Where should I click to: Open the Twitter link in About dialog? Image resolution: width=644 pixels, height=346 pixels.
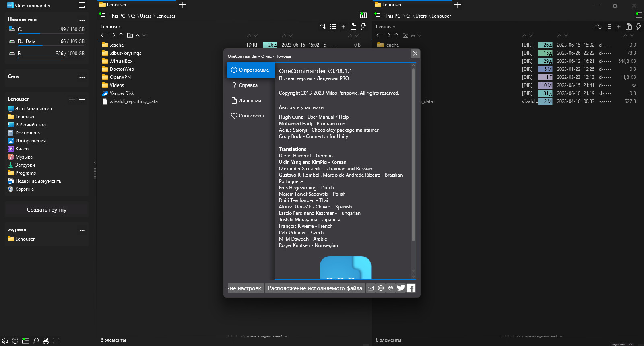point(401,288)
